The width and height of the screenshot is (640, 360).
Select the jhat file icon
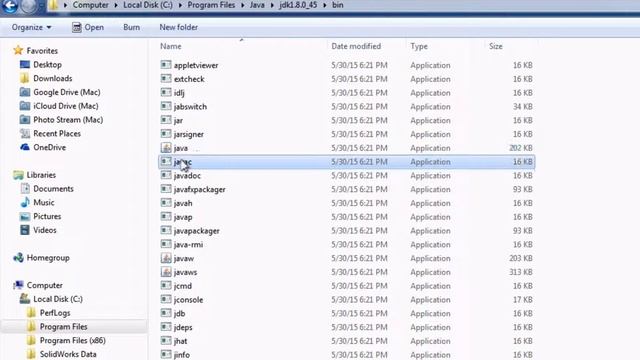(x=166, y=341)
